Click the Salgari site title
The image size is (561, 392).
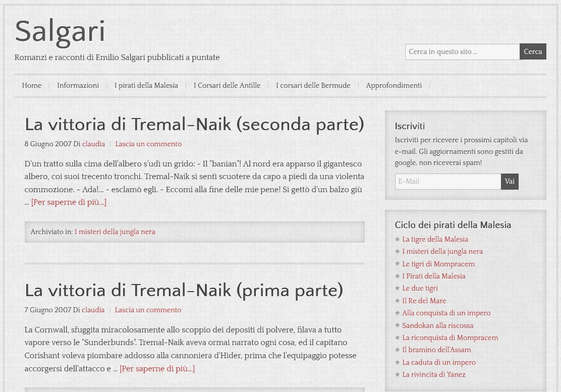coord(60,32)
